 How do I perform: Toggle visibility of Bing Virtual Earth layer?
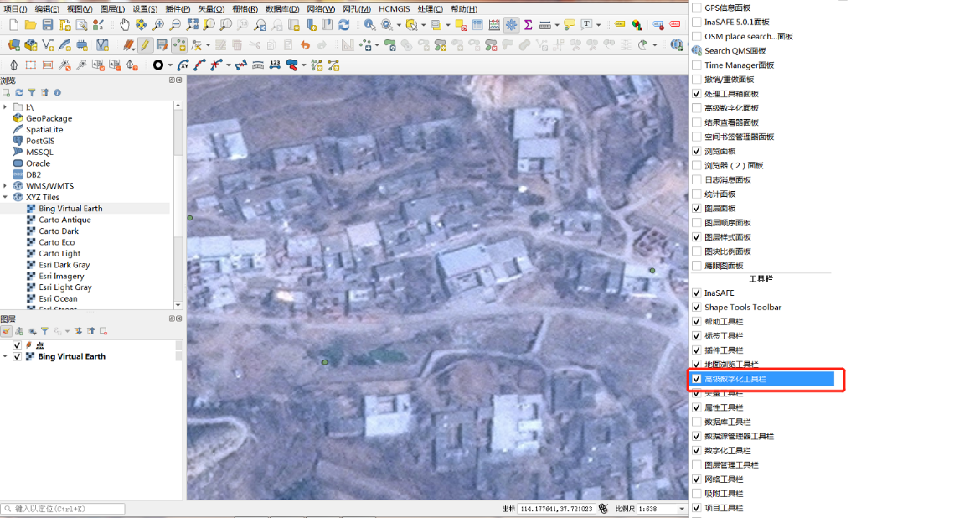(18, 356)
